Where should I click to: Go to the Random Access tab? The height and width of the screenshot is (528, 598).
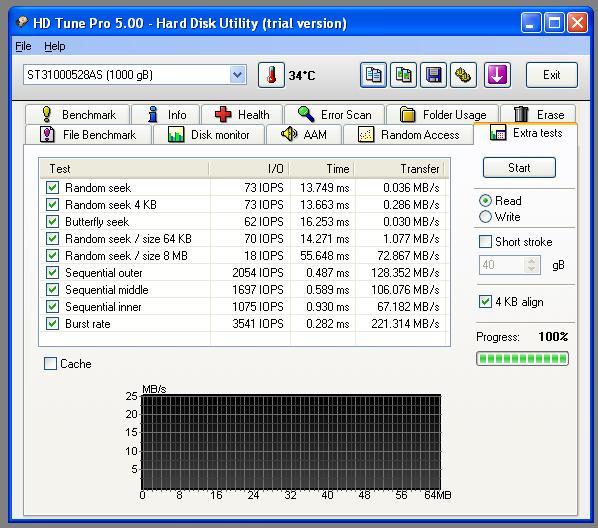click(x=408, y=135)
